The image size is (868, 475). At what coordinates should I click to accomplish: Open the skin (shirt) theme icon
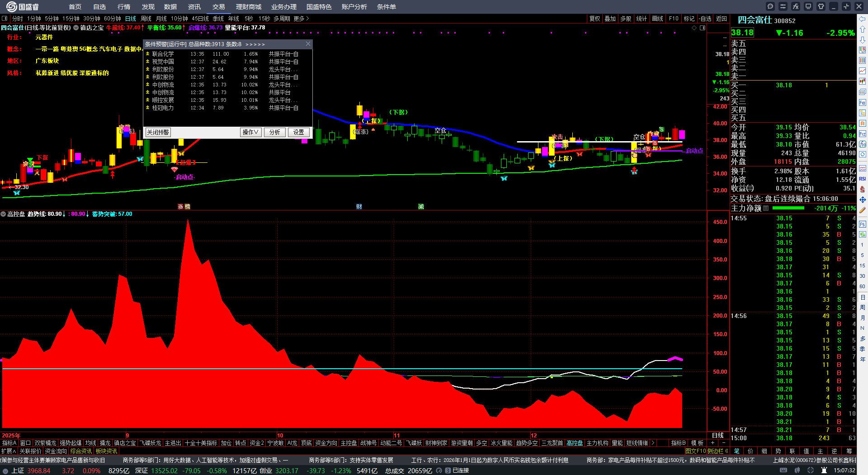point(821,6)
